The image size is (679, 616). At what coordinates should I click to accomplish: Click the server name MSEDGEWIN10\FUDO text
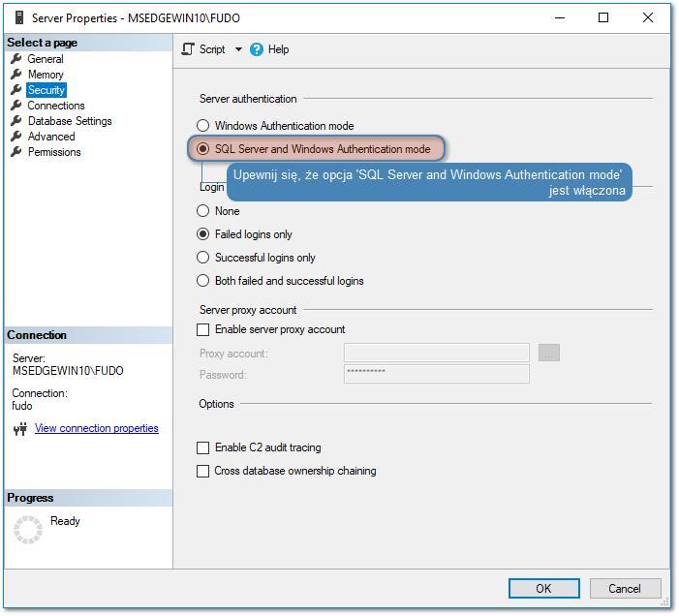[68, 371]
